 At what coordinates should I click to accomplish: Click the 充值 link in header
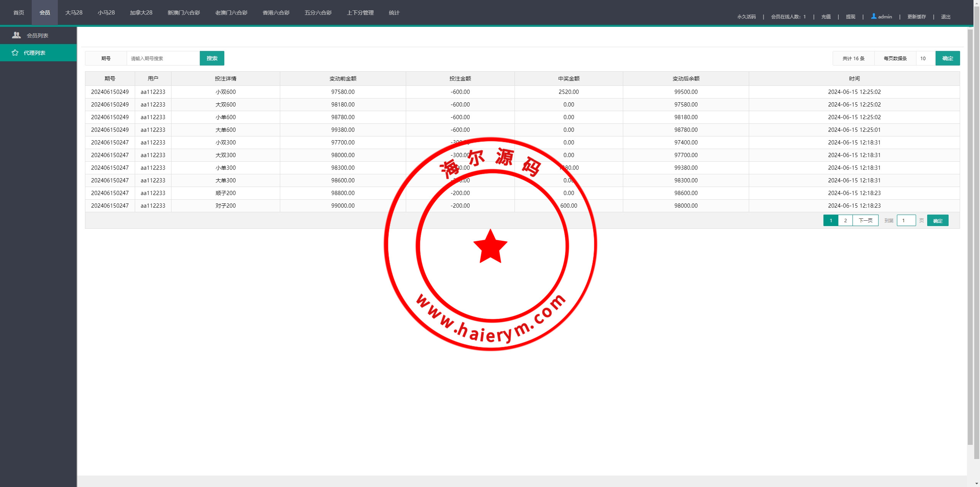tap(826, 16)
